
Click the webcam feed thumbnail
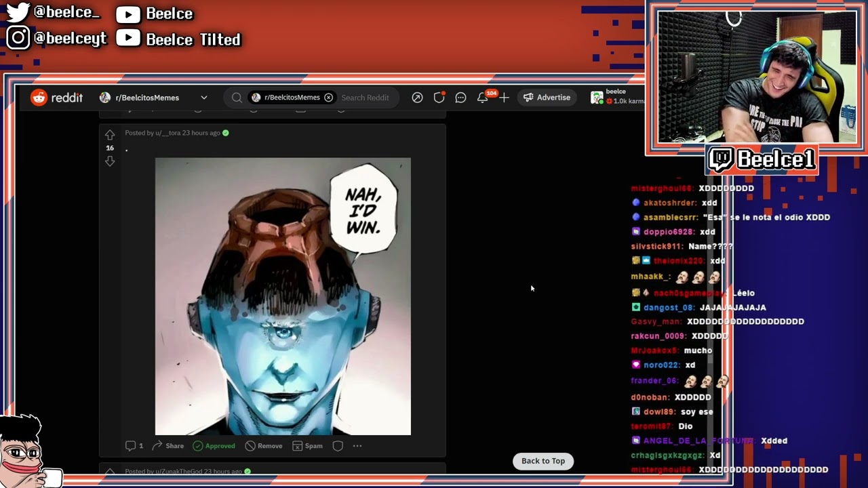coord(757,77)
